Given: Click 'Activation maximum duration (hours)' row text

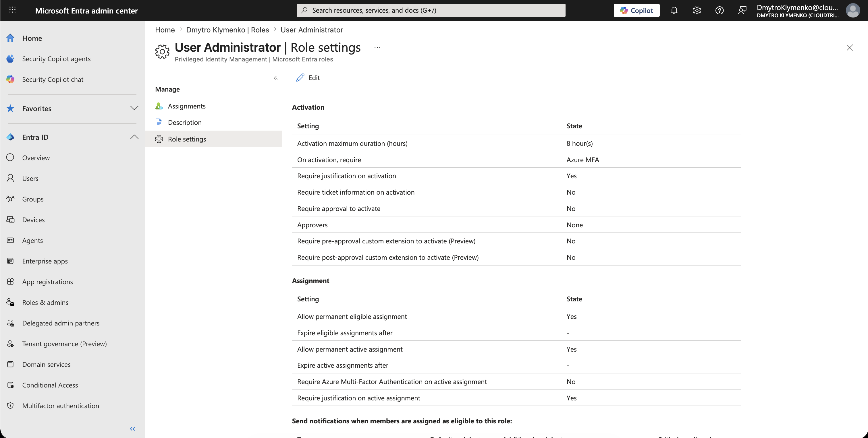Looking at the screenshot, I should pyautogui.click(x=352, y=144).
